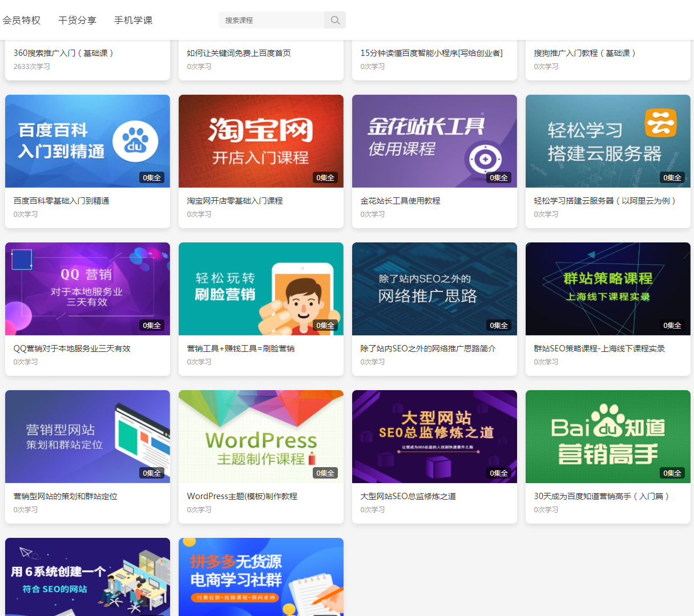Open the 百度百科入门到精通 course thumbnail
Viewport: 694px width, 616px height.
[87, 141]
